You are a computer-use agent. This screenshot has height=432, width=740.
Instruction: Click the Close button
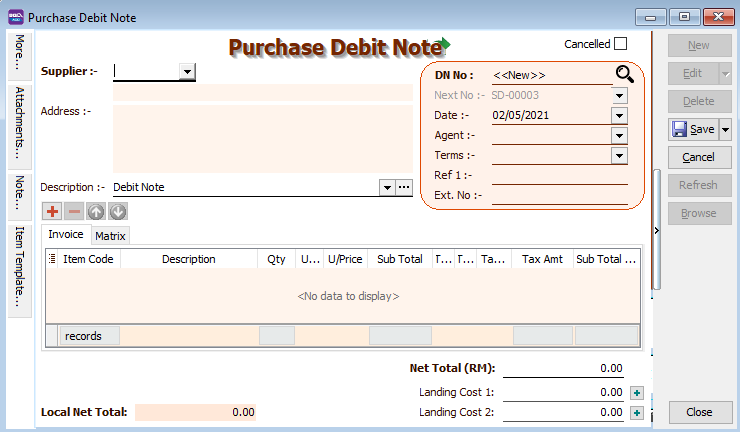click(699, 412)
